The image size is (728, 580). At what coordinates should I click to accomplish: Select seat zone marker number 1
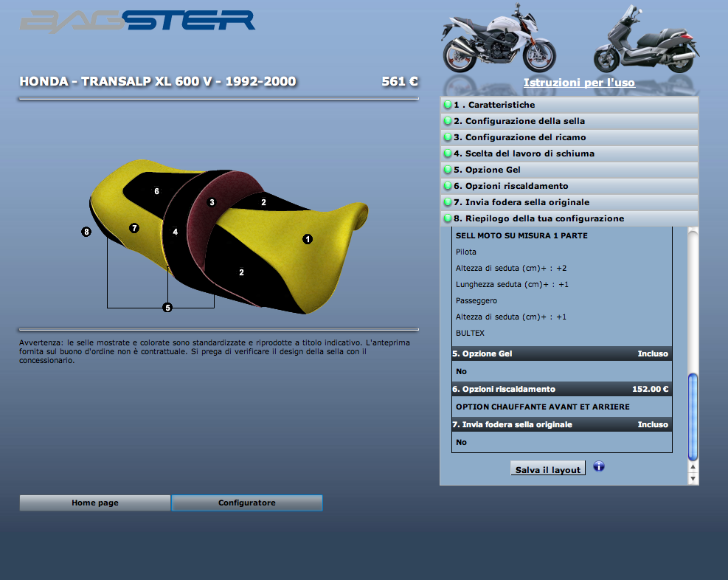308,239
